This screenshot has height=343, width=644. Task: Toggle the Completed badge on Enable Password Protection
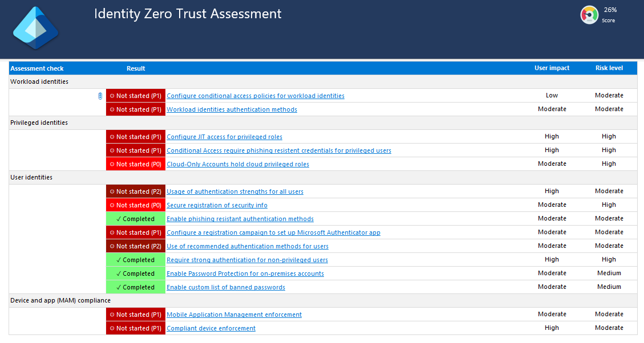coord(135,273)
